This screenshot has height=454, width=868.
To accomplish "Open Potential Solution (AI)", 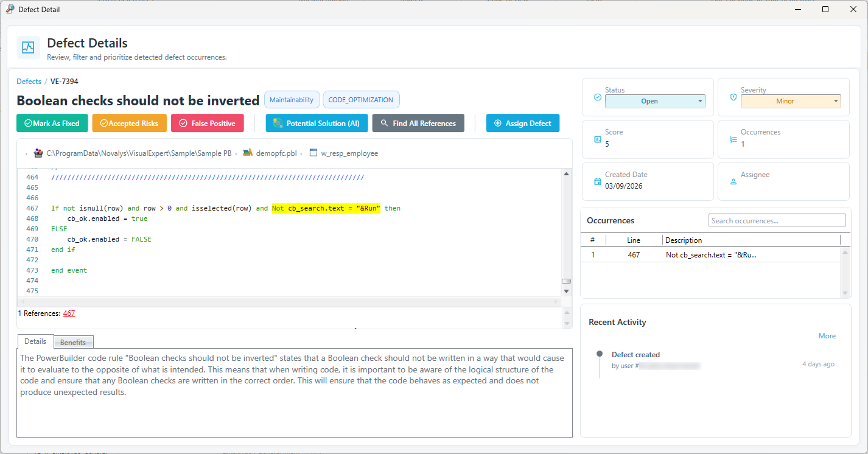I will pyautogui.click(x=316, y=123).
